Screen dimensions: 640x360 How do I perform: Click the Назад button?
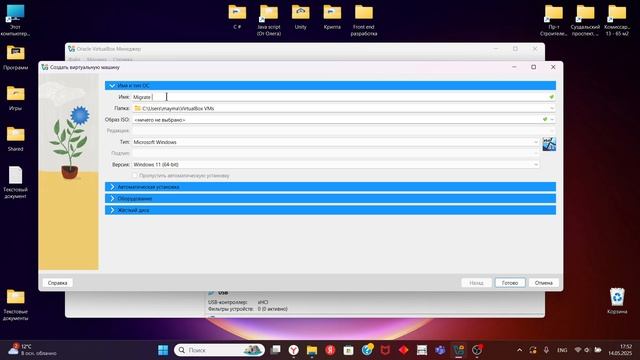click(x=476, y=282)
